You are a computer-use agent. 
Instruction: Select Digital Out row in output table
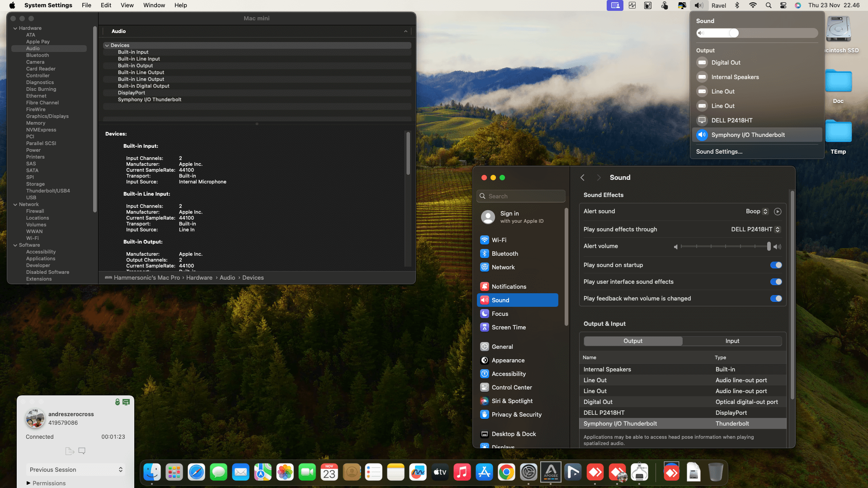point(683,402)
